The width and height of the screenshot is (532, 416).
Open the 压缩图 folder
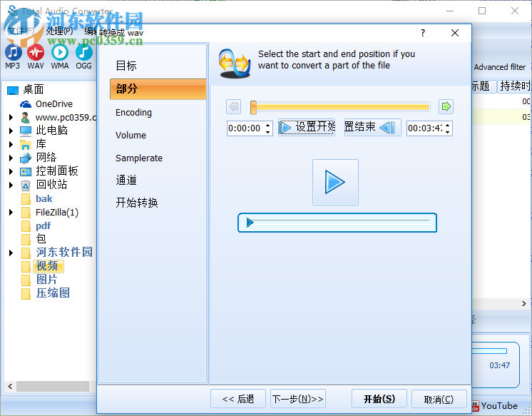53,293
